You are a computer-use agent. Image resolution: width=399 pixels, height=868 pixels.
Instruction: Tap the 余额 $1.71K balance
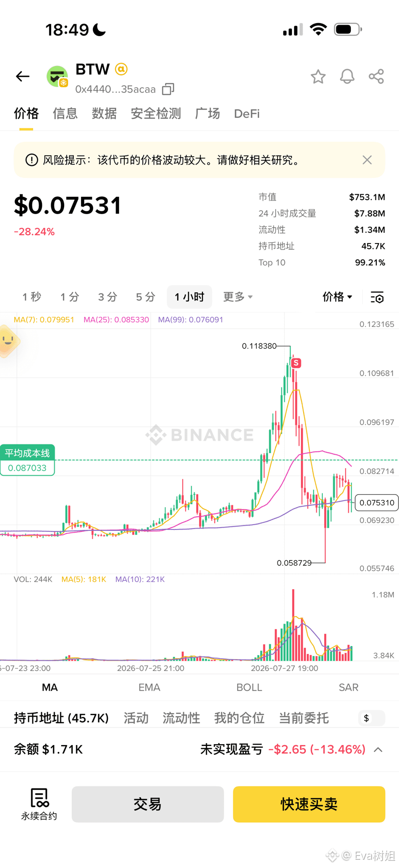(48, 749)
